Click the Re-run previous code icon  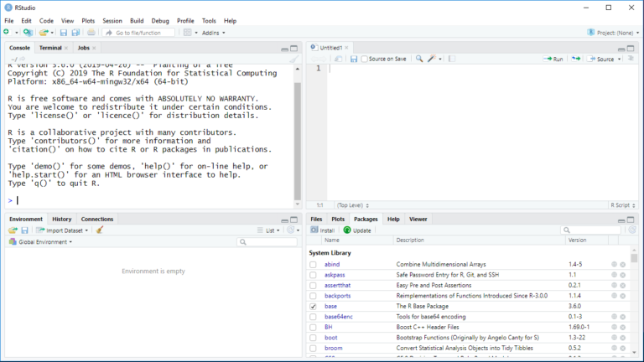[x=575, y=59]
